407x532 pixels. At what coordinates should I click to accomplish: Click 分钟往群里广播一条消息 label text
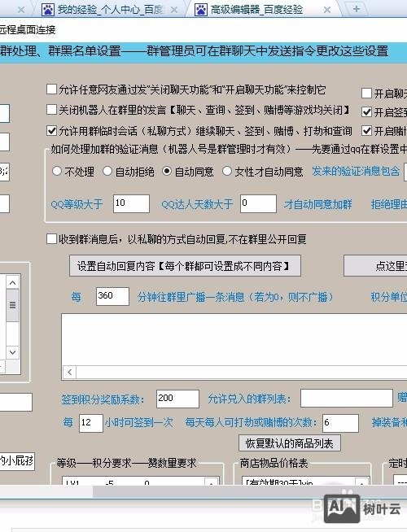235,297
